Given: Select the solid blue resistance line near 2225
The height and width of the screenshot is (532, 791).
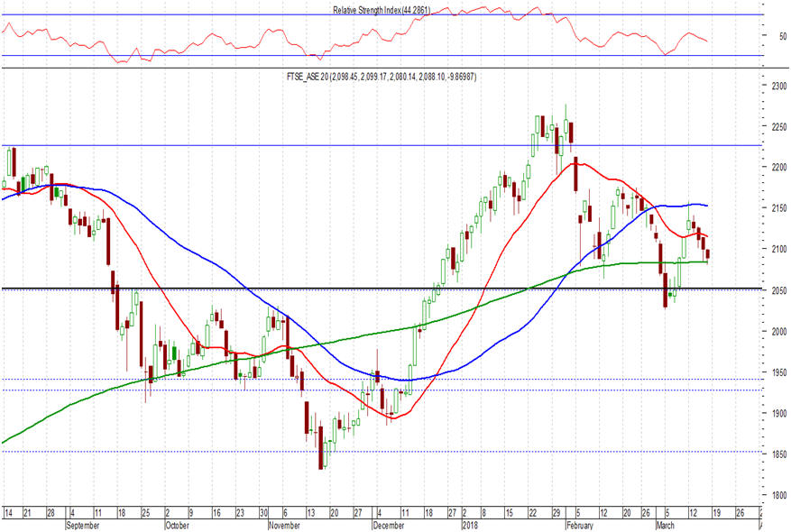Looking at the screenshot, I should point(382,145).
